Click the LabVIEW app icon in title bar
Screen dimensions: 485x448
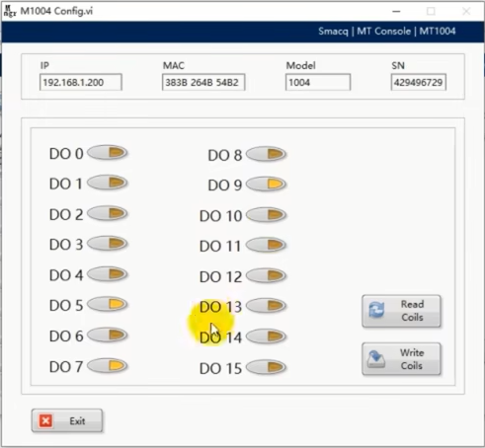pyautogui.click(x=10, y=11)
